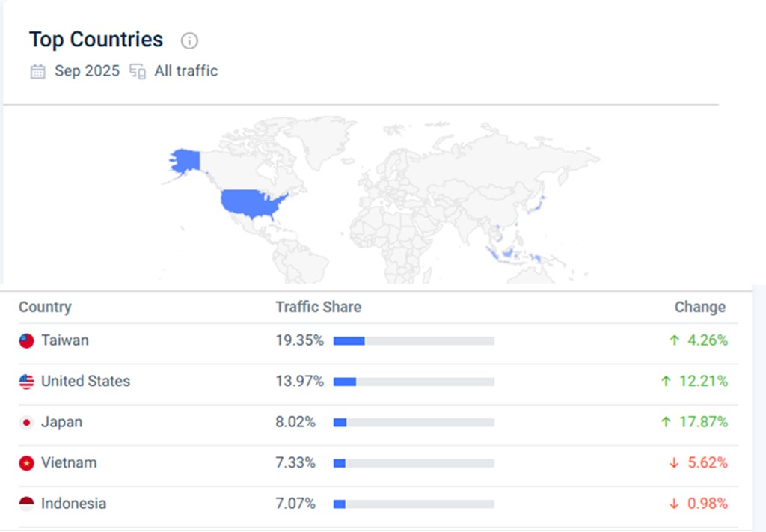Select the Sep 2025 date label
Image resolution: width=766 pixels, height=532 pixels.
point(87,71)
